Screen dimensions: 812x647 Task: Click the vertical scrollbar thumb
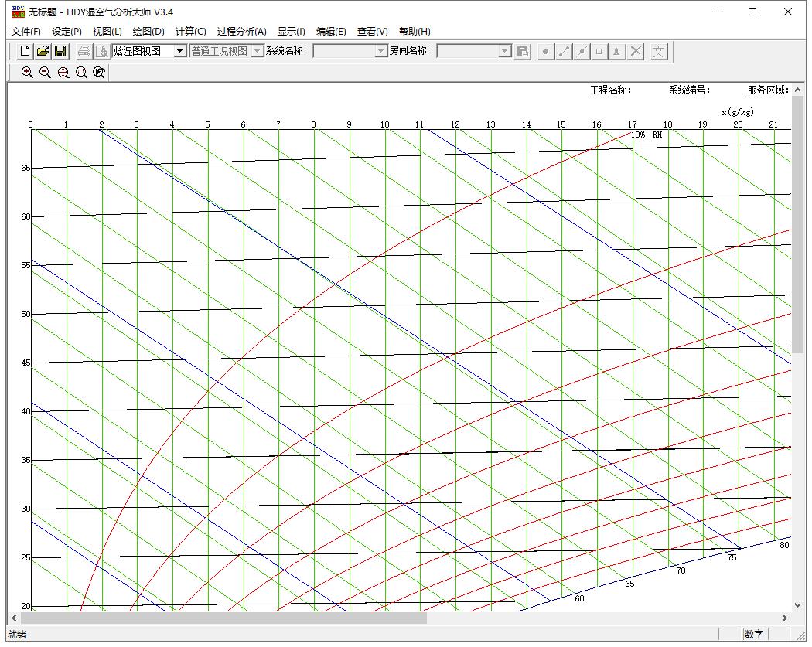click(797, 225)
